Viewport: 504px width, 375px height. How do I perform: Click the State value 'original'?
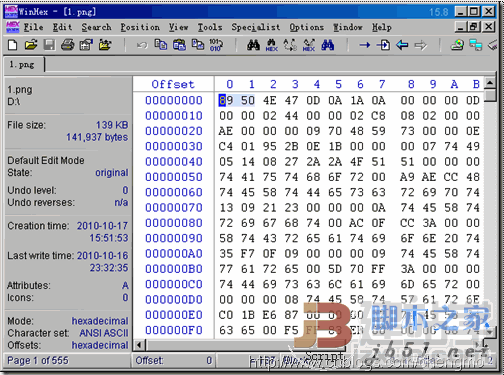point(112,173)
